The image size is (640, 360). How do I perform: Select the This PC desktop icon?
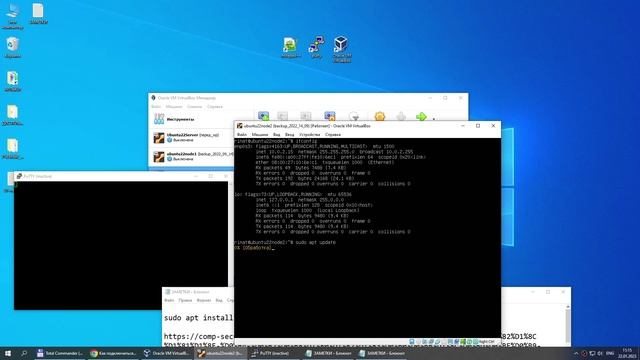13,16
